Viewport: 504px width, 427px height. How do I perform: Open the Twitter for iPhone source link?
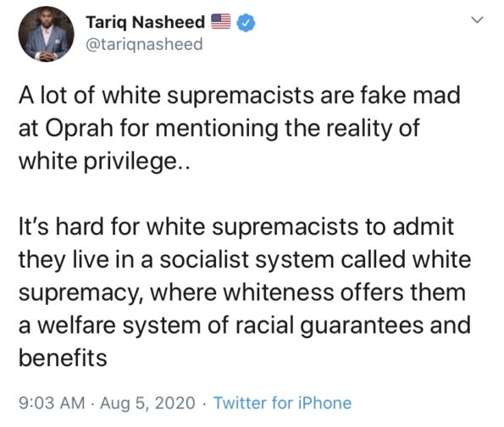[x=283, y=403]
